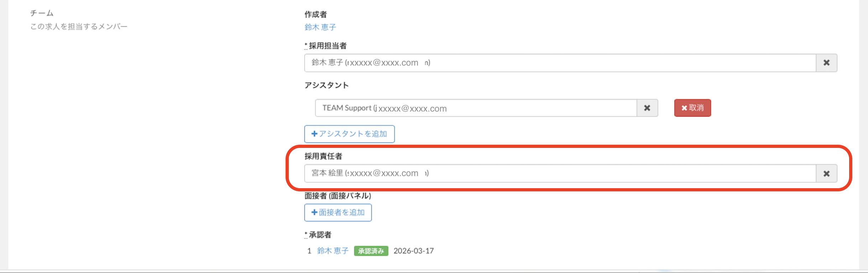Open the 採用責任者 field showing 宮本 絵里
Viewport: 868px width, 273px height.
click(560, 174)
